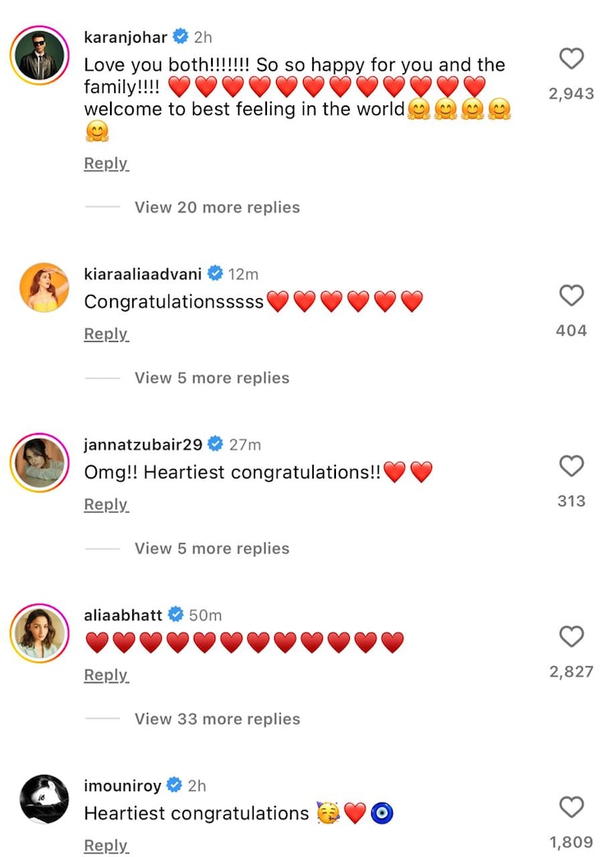
Task: Reply to karanjohar's comment
Action: point(105,164)
